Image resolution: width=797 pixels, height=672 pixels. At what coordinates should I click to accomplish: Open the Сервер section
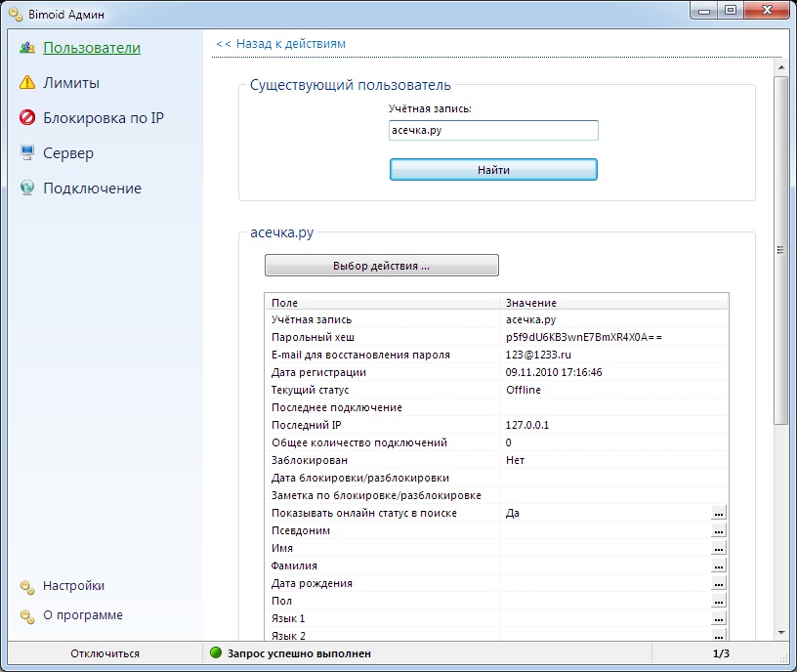[68, 153]
